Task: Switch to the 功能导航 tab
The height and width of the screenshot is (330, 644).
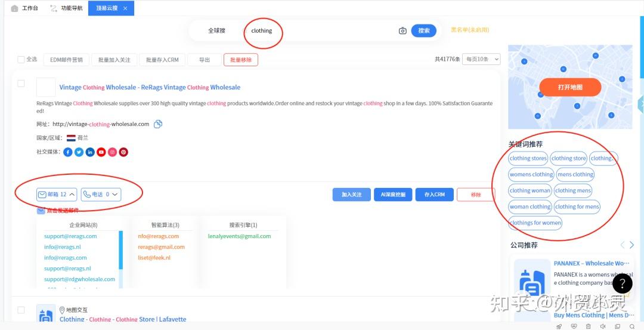Action: pos(66,8)
